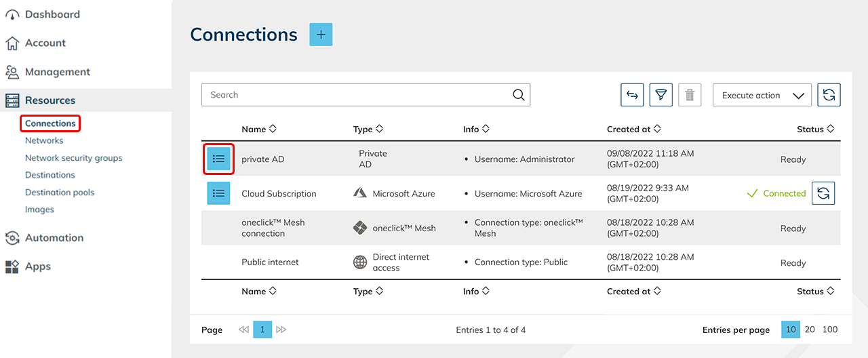Open the list menu for private AD
Screen dimensions: 868x358
click(x=218, y=159)
